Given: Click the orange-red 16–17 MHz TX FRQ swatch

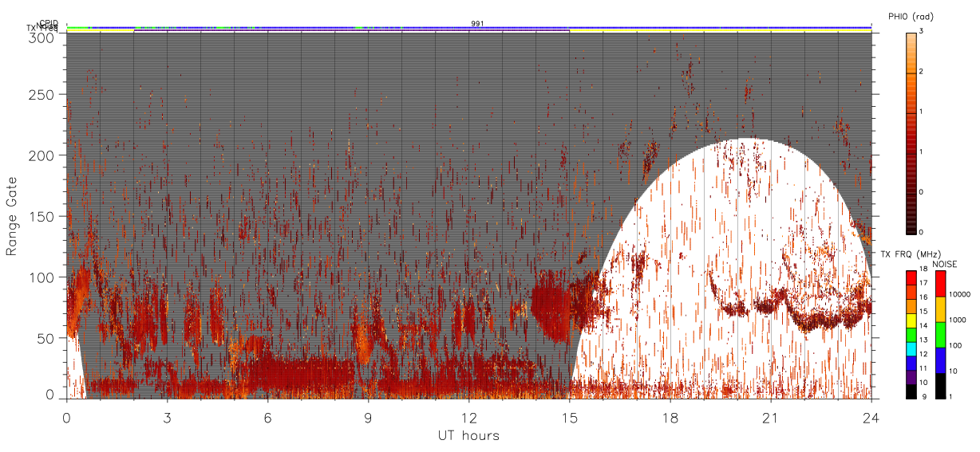Looking at the screenshot, I should coord(911,292).
